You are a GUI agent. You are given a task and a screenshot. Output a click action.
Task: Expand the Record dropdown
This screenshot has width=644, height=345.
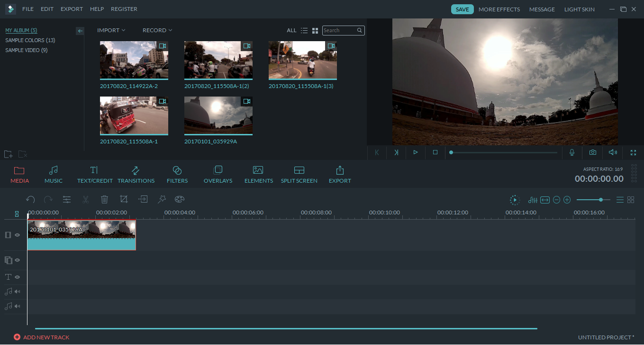(x=157, y=30)
